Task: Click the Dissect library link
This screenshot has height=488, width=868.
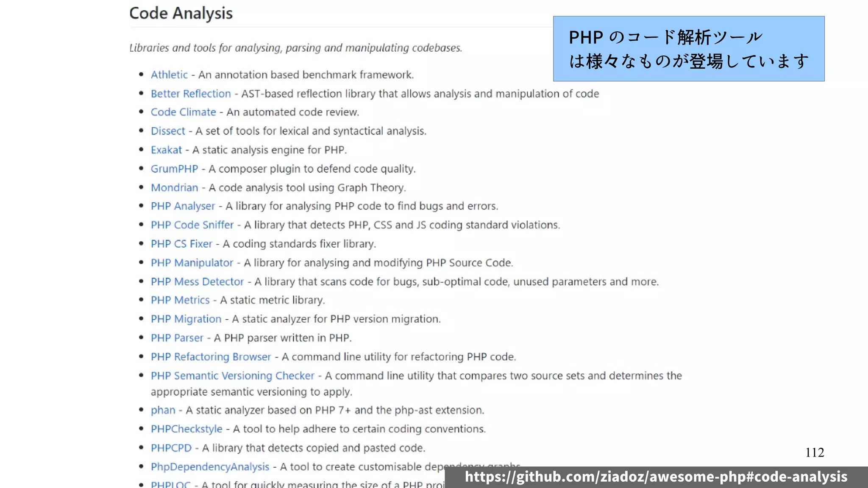Action: [x=168, y=131]
